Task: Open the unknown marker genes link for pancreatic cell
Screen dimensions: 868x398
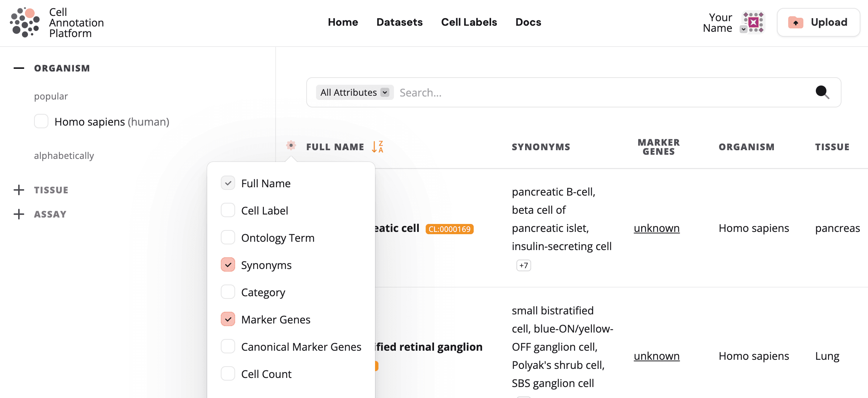Action: coord(656,228)
